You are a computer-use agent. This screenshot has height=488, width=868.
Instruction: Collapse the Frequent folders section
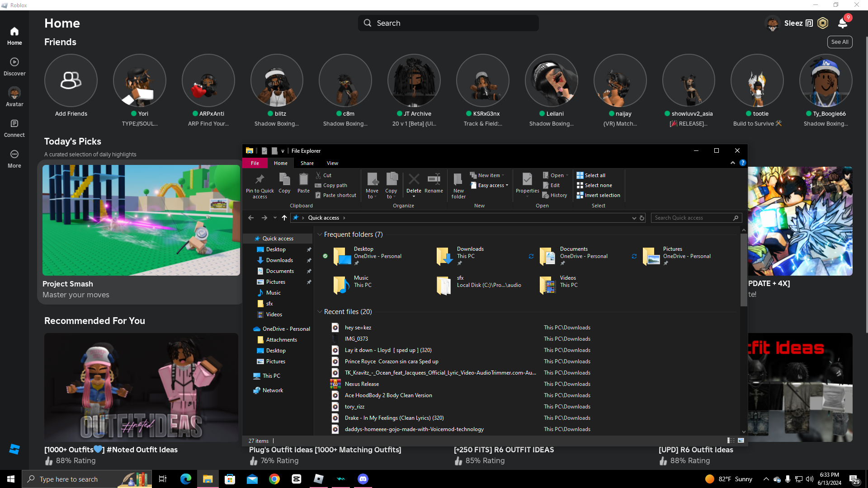coord(320,235)
